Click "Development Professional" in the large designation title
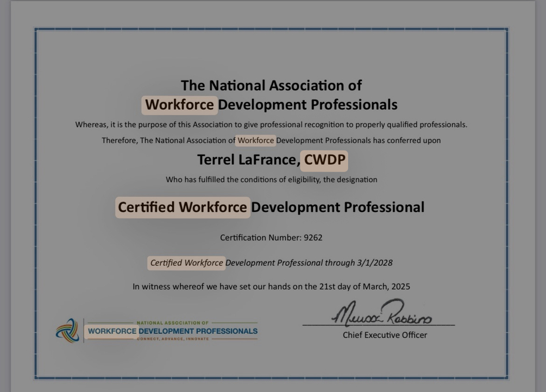This screenshot has height=392, width=546. (337, 207)
